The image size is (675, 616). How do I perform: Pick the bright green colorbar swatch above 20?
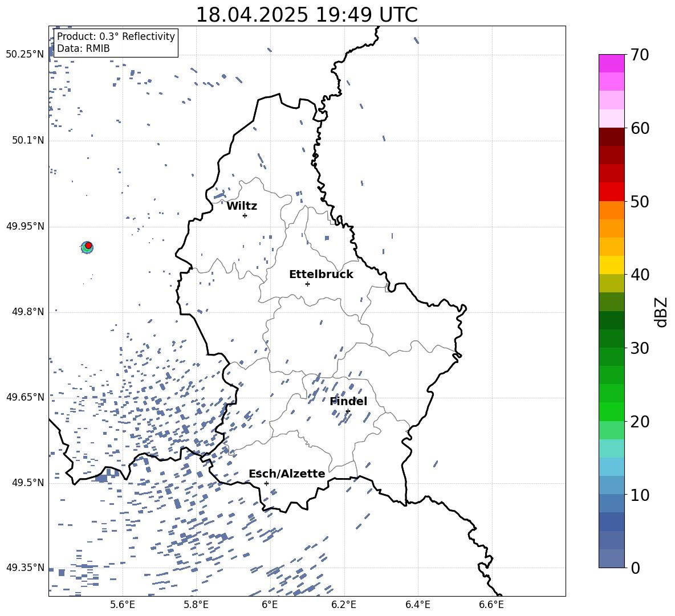tap(612, 411)
